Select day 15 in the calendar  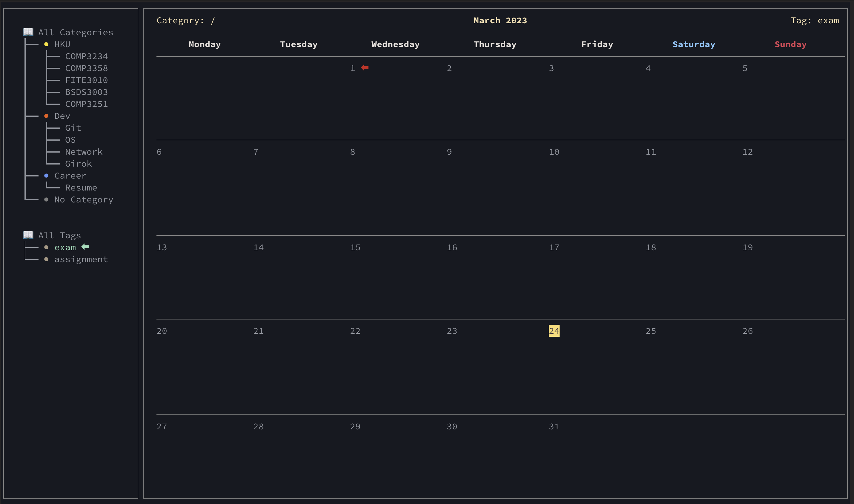[x=355, y=247]
